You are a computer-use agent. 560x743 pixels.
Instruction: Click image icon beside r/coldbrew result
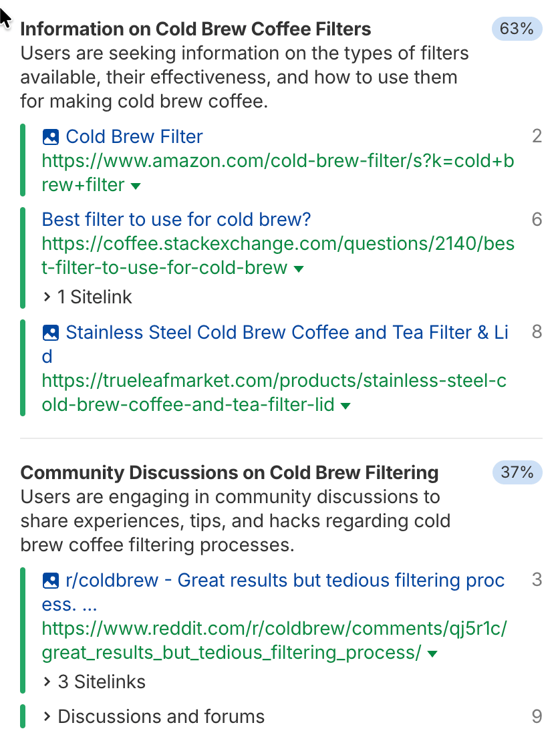coord(50,581)
